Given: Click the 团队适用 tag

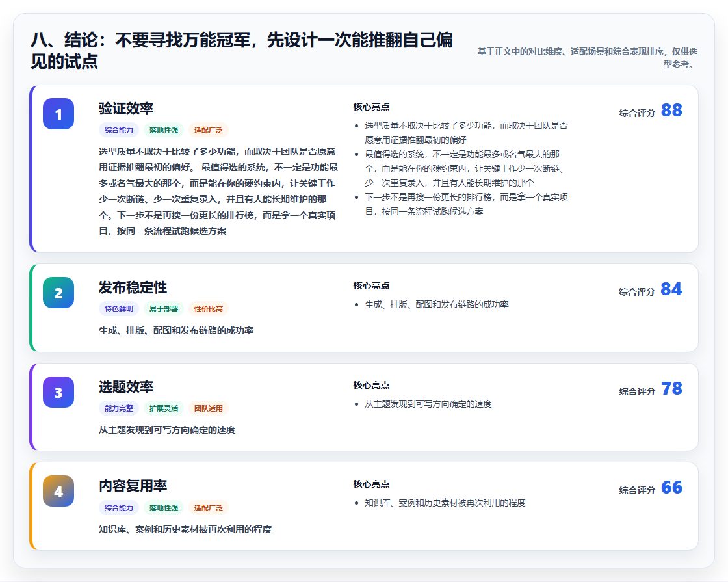Looking at the screenshot, I should (x=209, y=408).
